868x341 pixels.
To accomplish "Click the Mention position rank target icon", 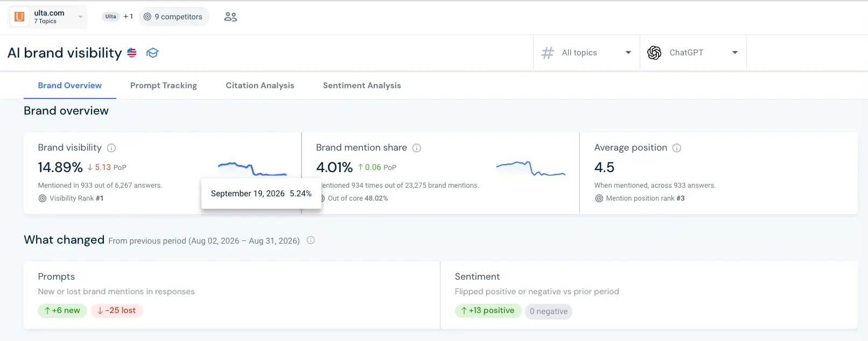I will tap(599, 198).
